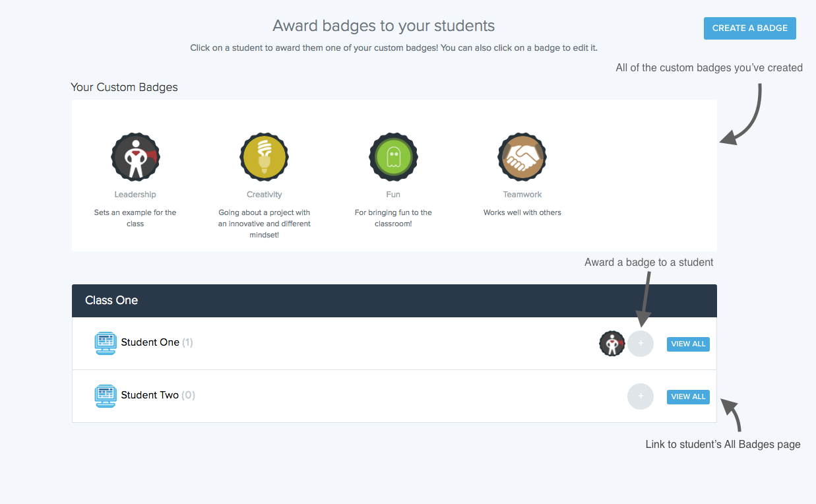Click the Student Two name label
The width and height of the screenshot is (816, 504).
[150, 395]
